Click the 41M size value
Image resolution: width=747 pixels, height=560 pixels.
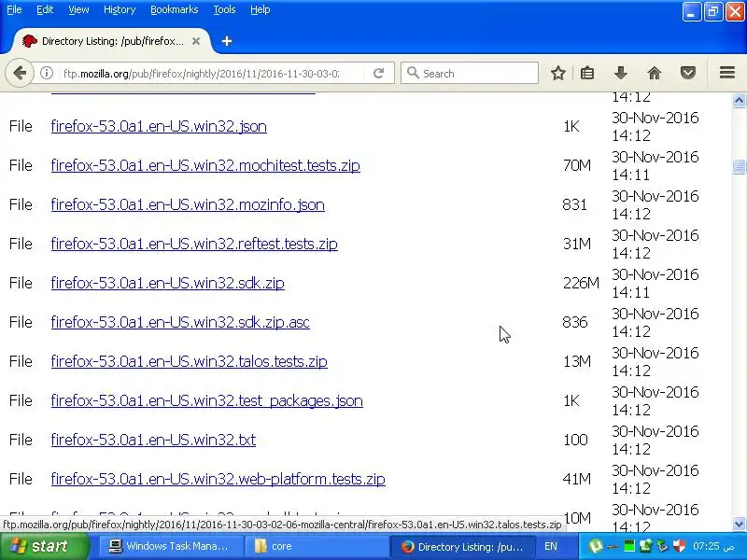tap(576, 479)
